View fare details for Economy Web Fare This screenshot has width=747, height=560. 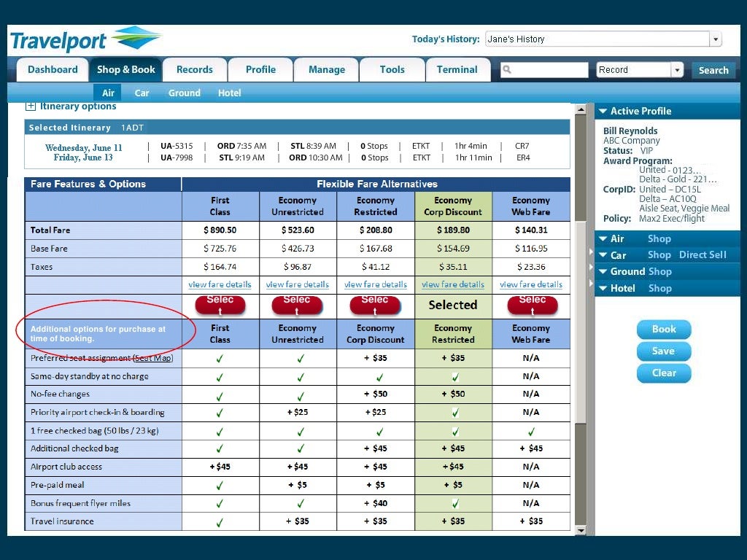pyautogui.click(x=531, y=284)
